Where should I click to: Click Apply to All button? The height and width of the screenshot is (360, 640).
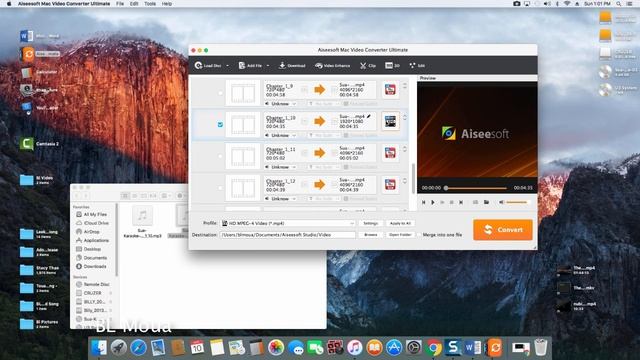pyautogui.click(x=400, y=223)
